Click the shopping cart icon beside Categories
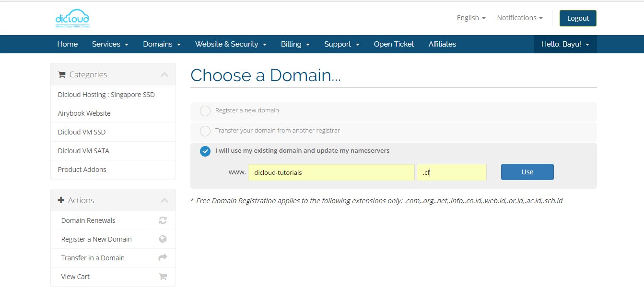The image size is (644, 293). [x=61, y=74]
